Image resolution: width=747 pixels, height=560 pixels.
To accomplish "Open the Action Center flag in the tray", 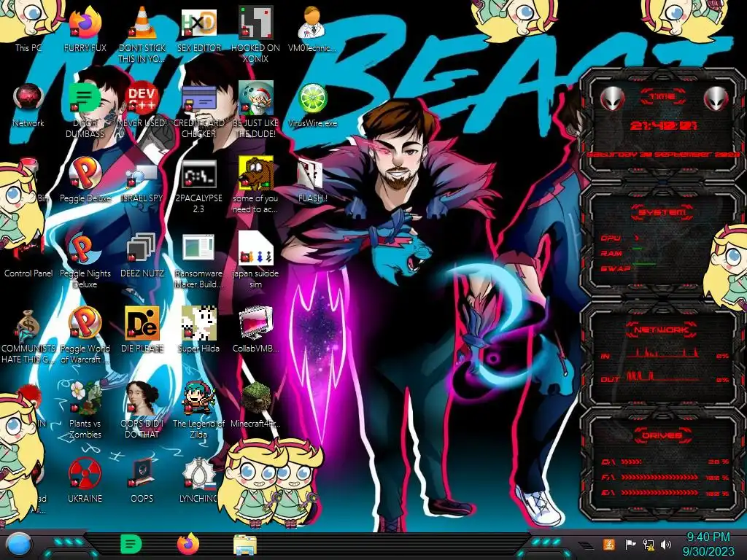I will tap(630, 544).
